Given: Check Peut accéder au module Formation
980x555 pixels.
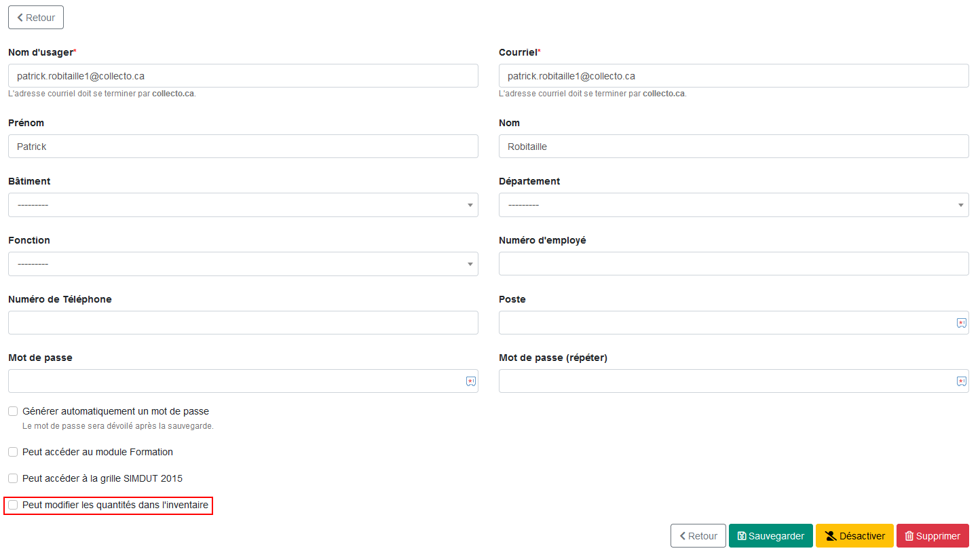Looking at the screenshot, I should (x=13, y=452).
